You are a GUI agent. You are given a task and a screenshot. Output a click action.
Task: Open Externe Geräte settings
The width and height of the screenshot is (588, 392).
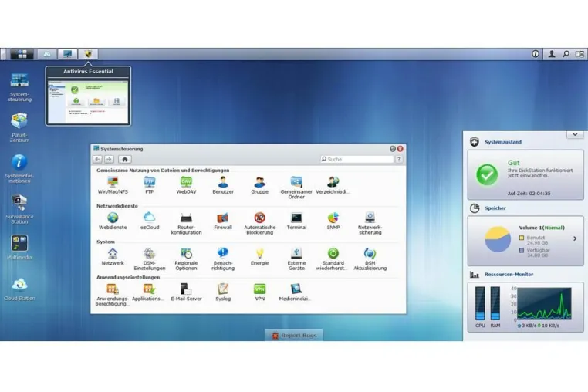click(x=296, y=259)
